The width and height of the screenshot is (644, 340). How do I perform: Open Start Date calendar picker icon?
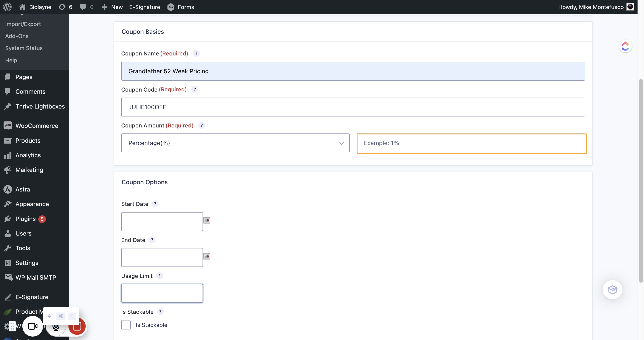point(207,221)
